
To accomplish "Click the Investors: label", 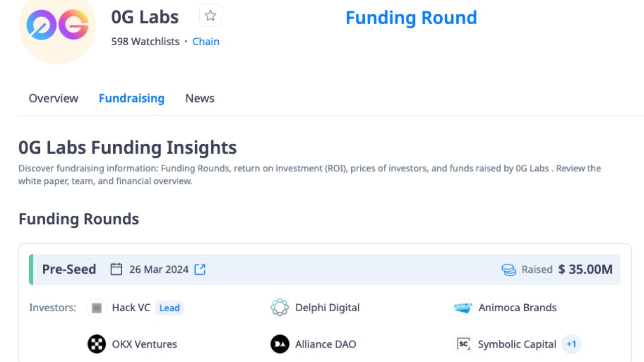I will pos(53,308).
